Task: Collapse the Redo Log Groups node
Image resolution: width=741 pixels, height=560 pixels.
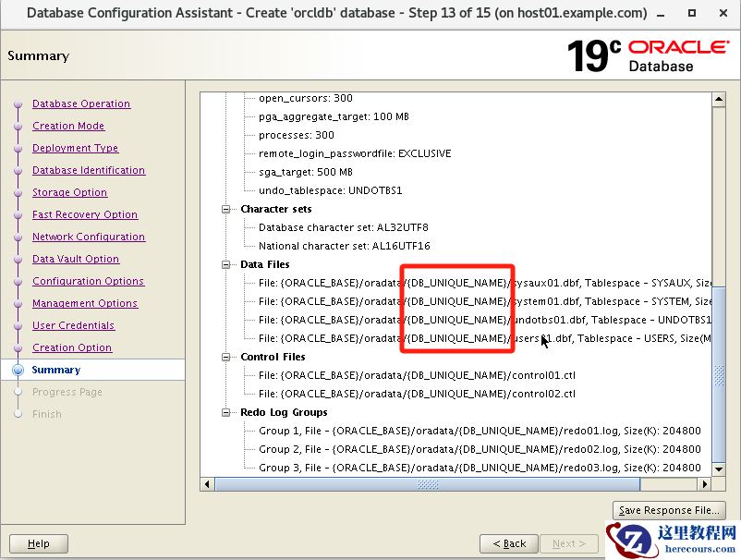Action: coord(225,412)
